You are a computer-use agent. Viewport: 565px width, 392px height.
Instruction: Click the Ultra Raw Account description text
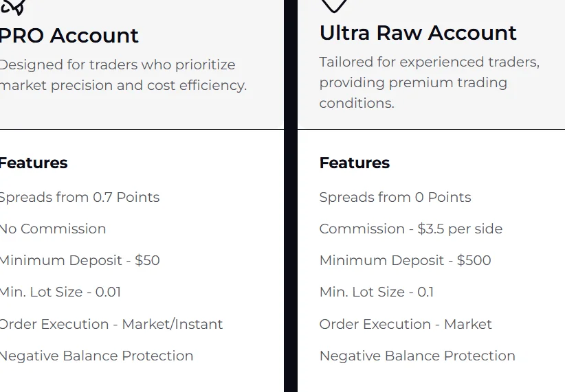[429, 82]
